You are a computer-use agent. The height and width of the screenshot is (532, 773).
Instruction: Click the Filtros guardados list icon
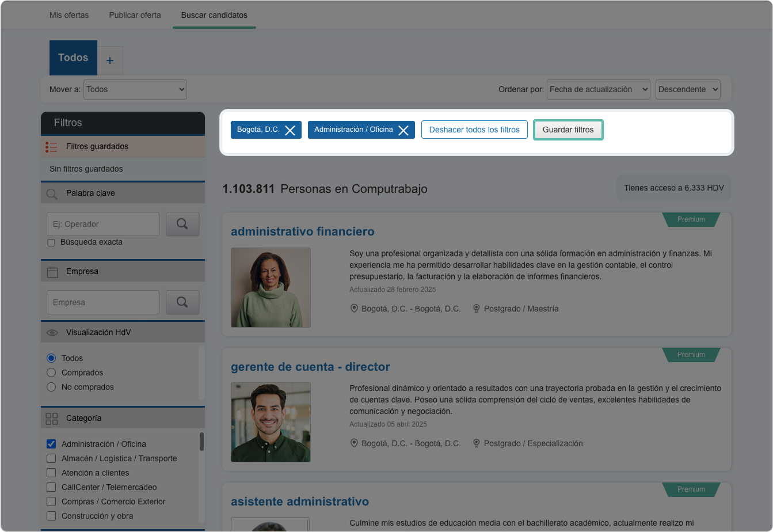point(51,147)
